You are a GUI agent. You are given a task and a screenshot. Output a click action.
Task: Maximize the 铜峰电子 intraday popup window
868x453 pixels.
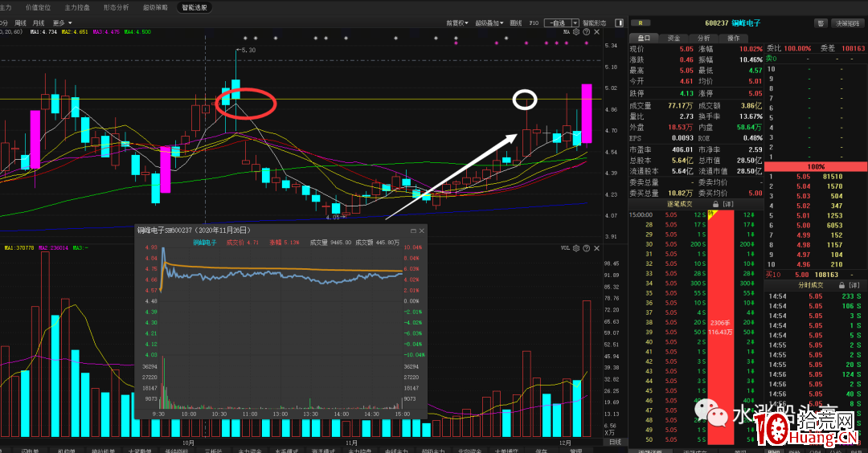coord(412,230)
